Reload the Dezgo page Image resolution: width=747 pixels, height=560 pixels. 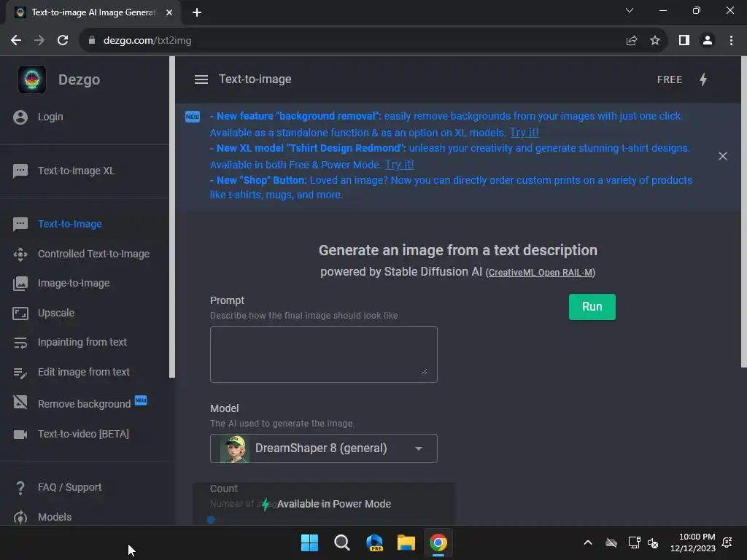[63, 41]
